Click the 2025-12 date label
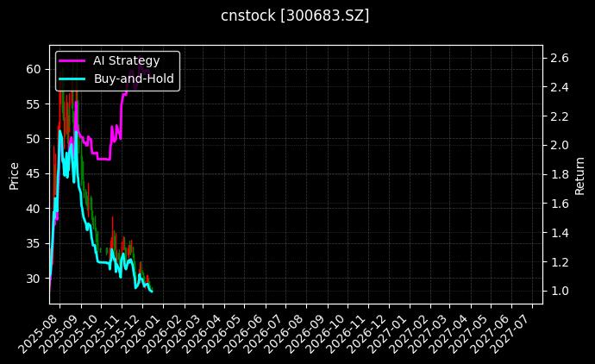 [x=122, y=333]
